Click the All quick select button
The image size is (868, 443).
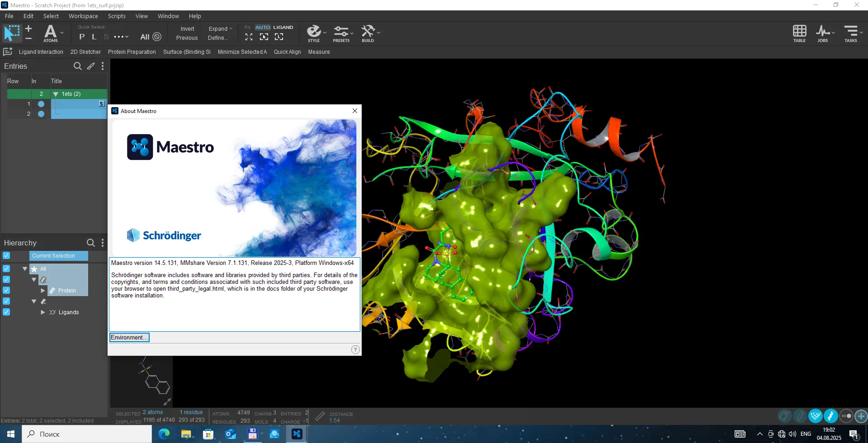[145, 37]
